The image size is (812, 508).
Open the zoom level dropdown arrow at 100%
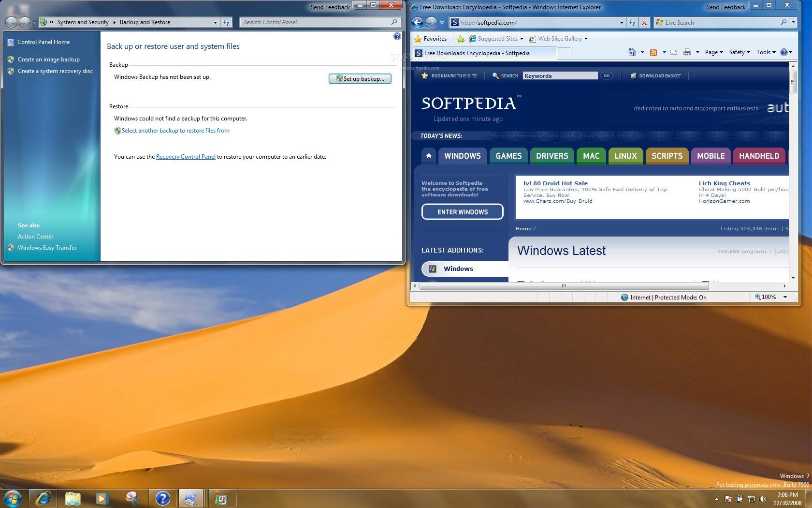click(785, 297)
